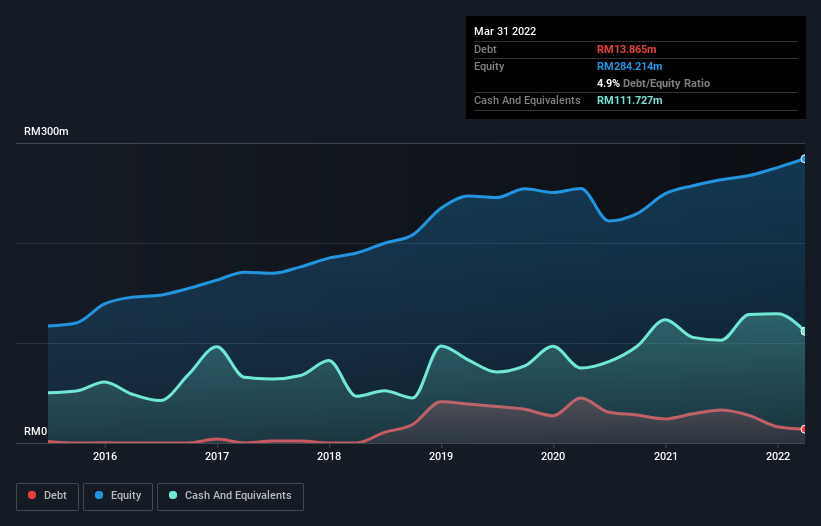This screenshot has height=526, width=821.
Task: Select the RM111.727m cash value
Action: coord(630,100)
